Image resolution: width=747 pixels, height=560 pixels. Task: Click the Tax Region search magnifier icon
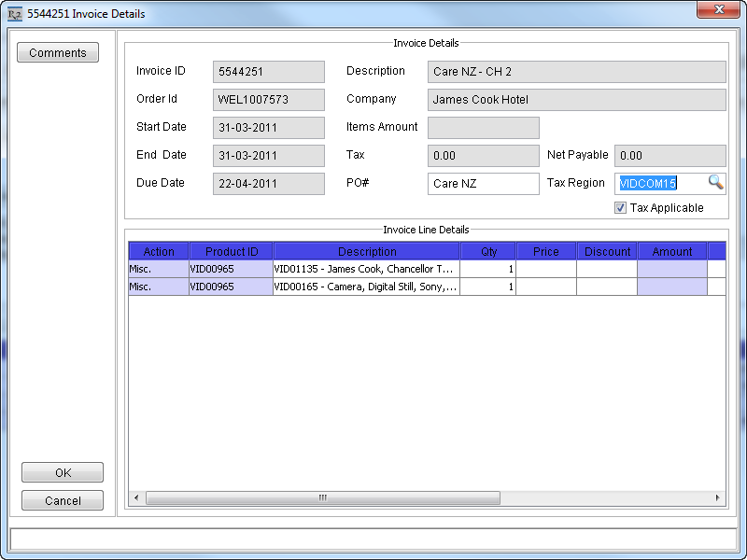715,183
